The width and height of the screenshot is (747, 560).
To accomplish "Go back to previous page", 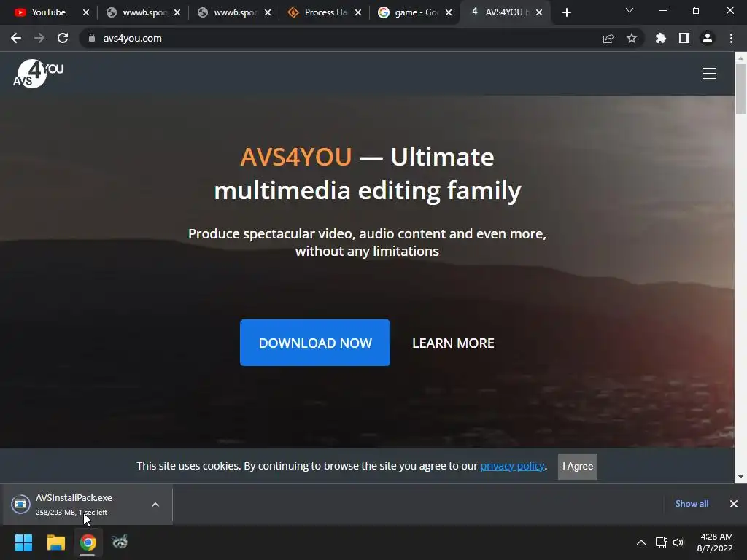I will tap(16, 38).
